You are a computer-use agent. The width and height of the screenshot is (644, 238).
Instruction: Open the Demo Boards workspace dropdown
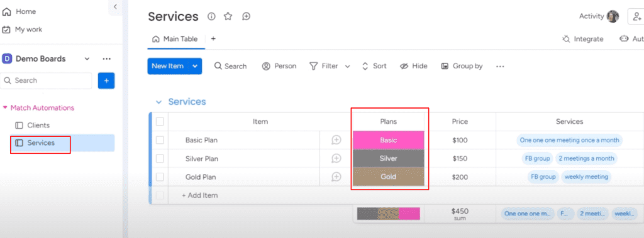click(87, 58)
